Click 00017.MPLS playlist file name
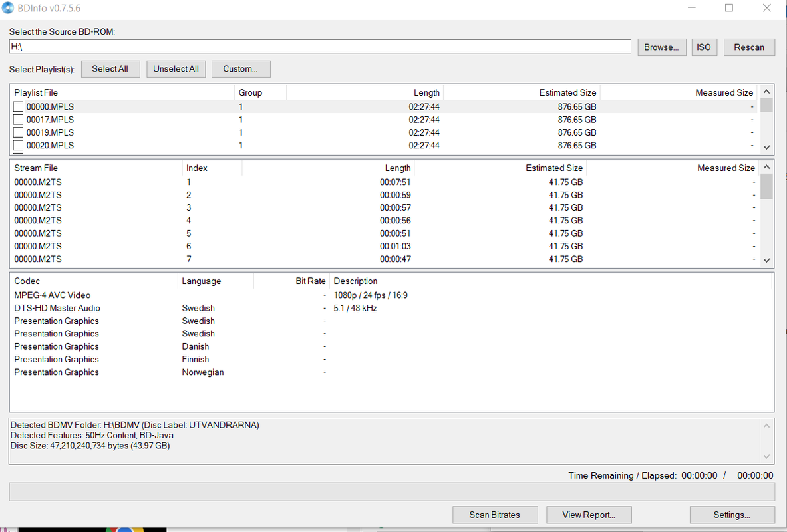787x532 pixels. [50, 120]
